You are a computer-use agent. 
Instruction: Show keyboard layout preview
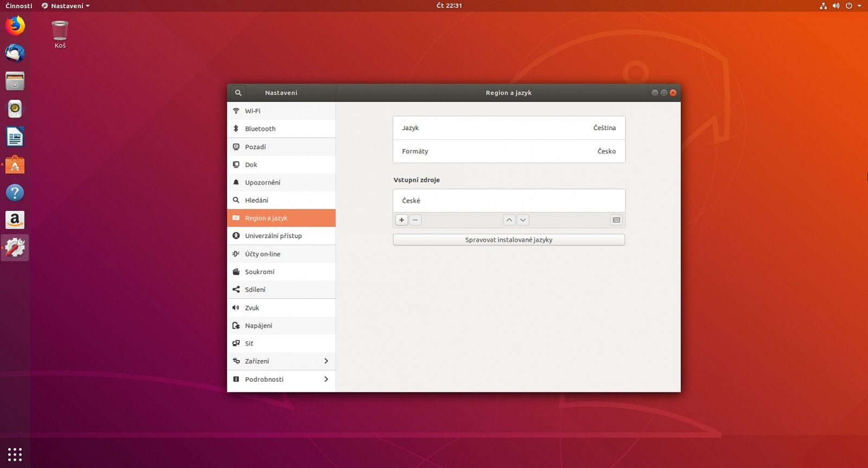[x=616, y=220]
